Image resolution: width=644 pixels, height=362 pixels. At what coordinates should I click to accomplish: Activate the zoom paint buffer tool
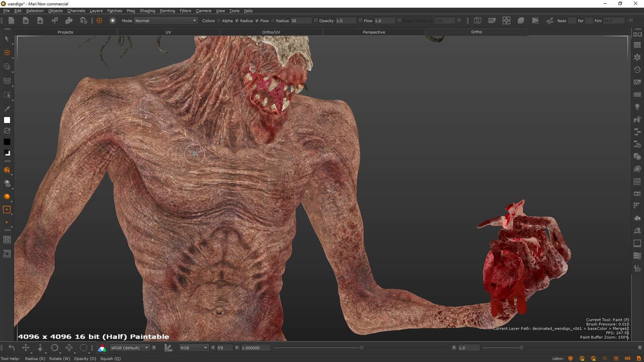(x=7, y=66)
